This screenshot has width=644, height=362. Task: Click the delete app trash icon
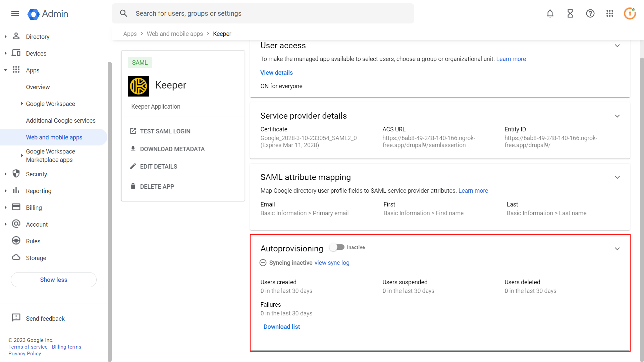click(133, 186)
